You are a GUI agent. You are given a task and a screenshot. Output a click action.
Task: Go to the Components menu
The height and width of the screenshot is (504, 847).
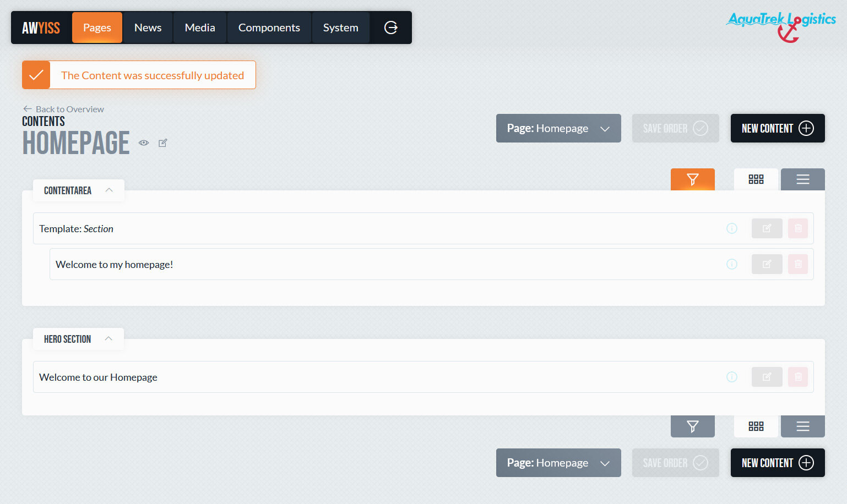pyautogui.click(x=269, y=28)
